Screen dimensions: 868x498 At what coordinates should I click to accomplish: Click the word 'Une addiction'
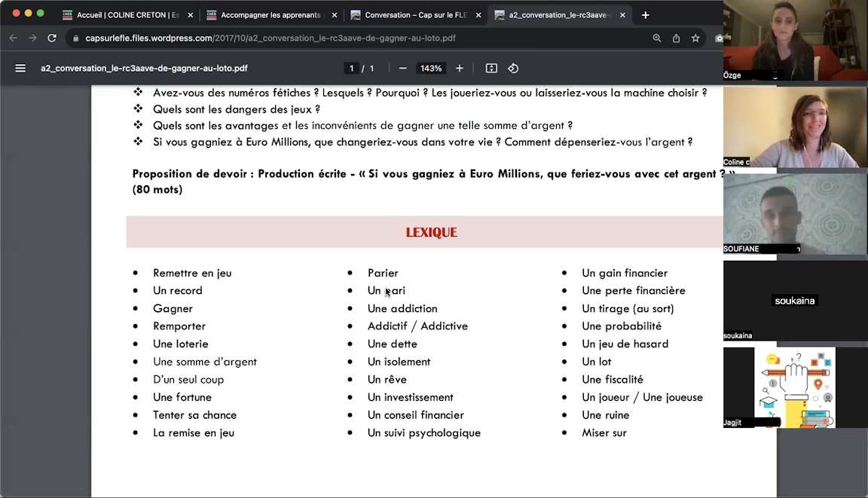pos(402,309)
